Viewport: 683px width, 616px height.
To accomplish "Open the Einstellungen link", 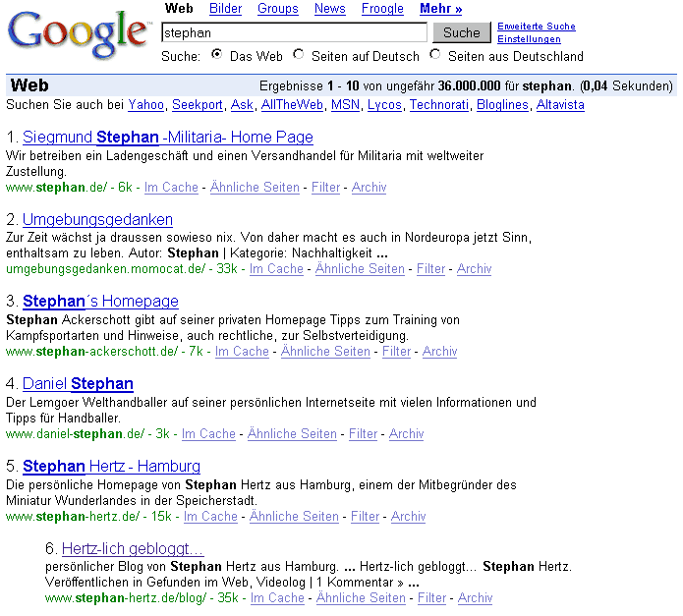I will (529, 39).
